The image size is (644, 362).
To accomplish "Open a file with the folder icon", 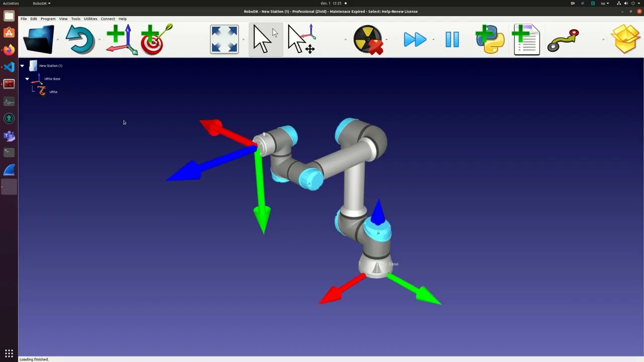I will click(38, 39).
